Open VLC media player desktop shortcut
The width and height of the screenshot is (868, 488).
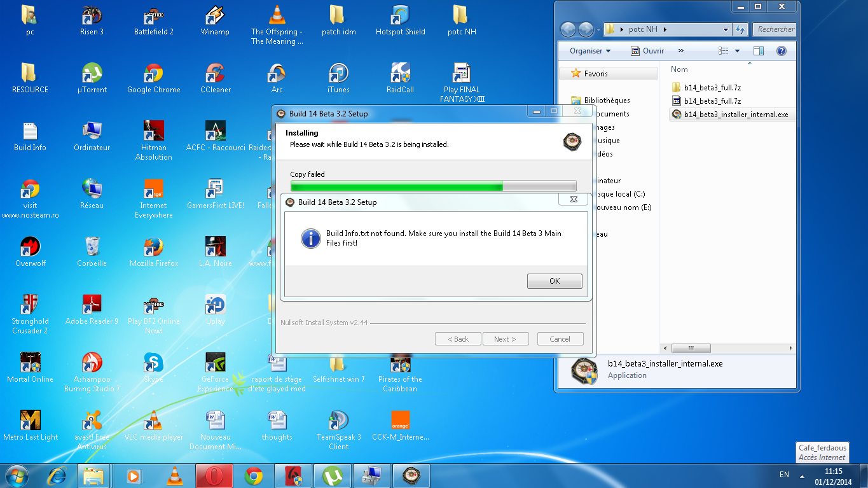[153, 426]
